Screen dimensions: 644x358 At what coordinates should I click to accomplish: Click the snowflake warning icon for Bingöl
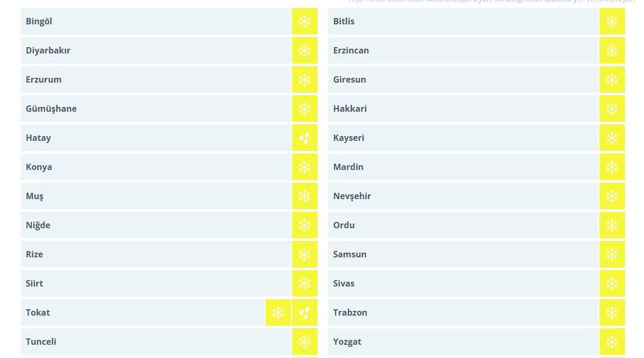click(304, 22)
